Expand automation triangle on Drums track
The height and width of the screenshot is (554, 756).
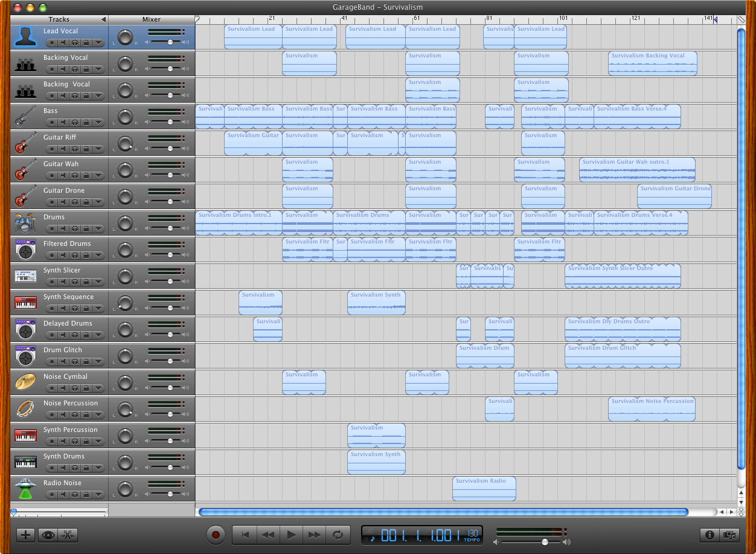pyautogui.click(x=98, y=229)
